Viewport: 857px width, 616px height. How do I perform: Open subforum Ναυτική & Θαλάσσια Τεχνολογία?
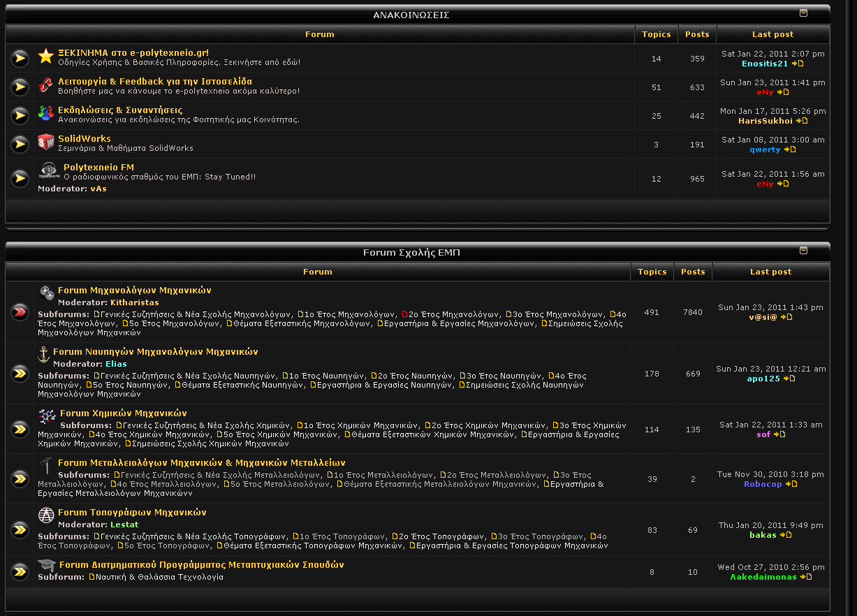click(x=159, y=577)
